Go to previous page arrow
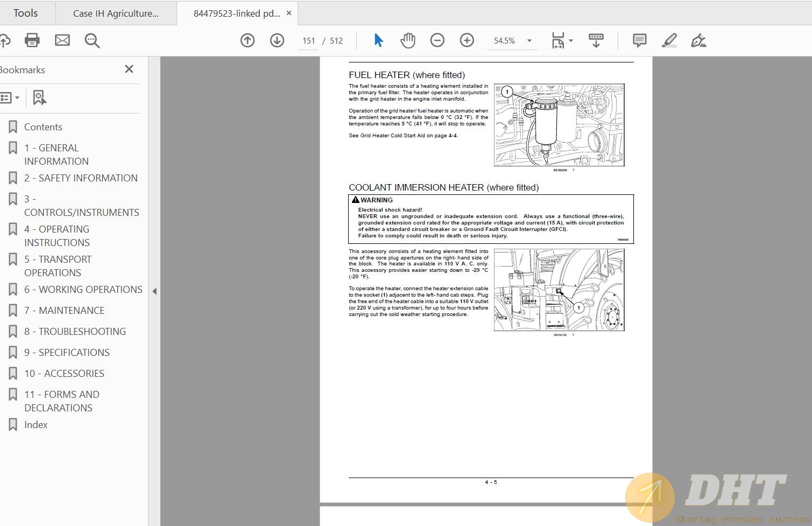 [x=248, y=40]
